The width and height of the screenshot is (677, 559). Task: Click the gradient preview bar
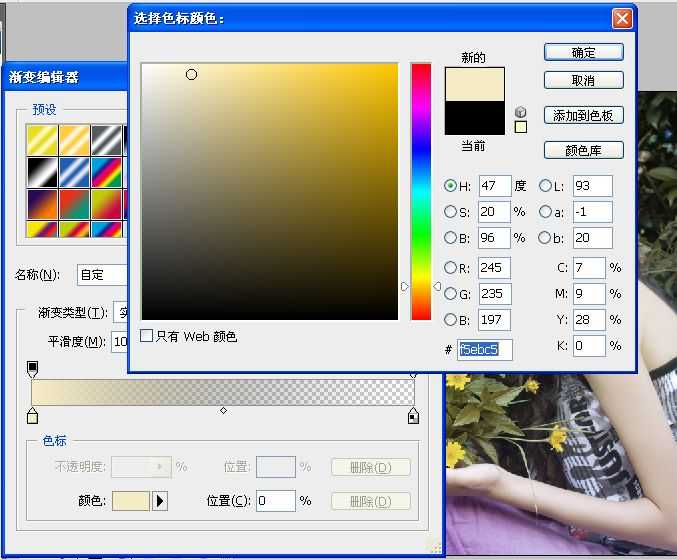coord(223,392)
